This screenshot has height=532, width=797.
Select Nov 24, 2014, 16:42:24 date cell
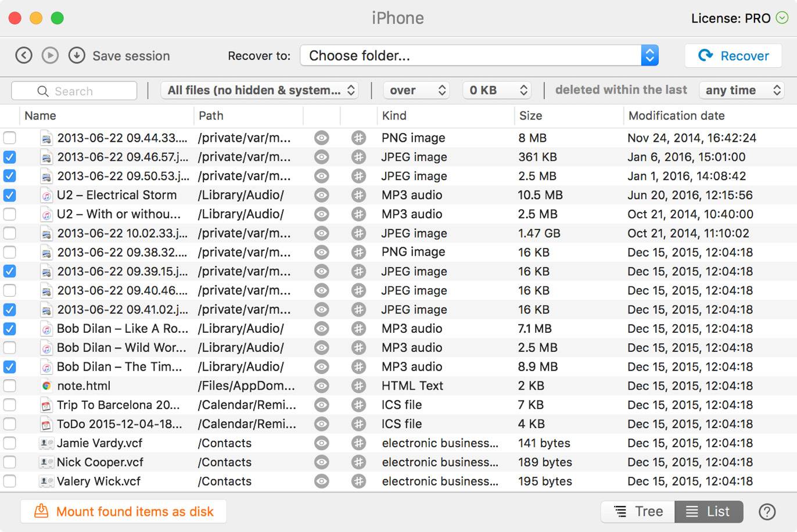[692, 138]
